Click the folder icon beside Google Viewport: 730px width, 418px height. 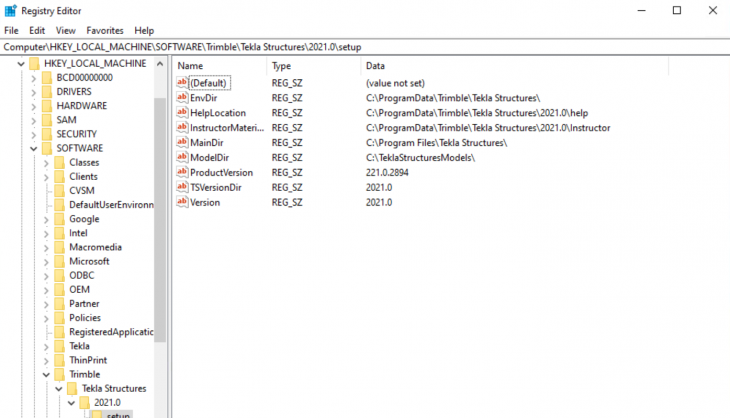coord(59,219)
